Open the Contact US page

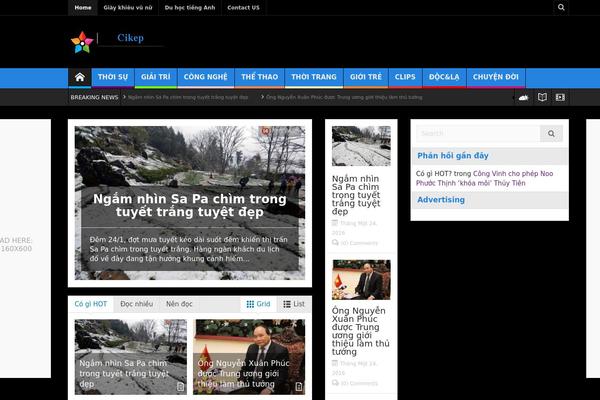point(243,7)
